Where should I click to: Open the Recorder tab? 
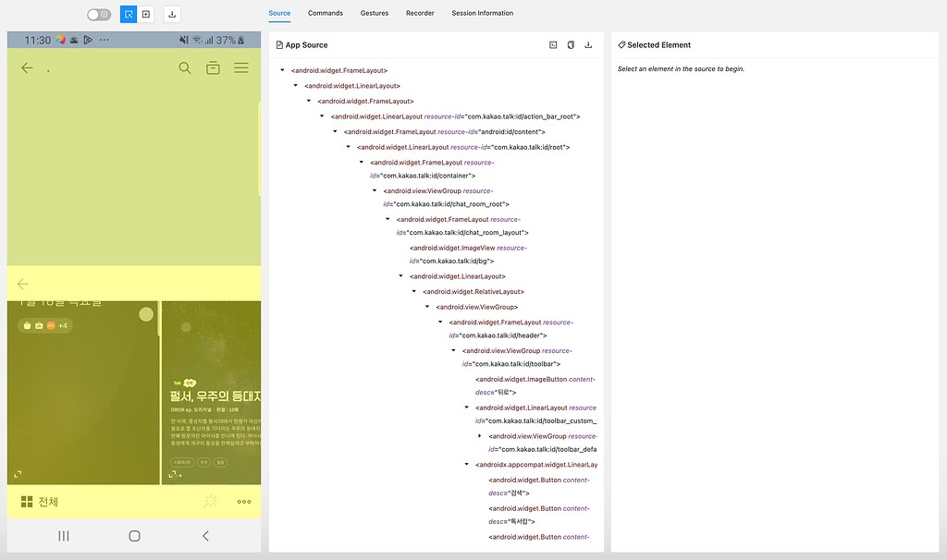(420, 13)
